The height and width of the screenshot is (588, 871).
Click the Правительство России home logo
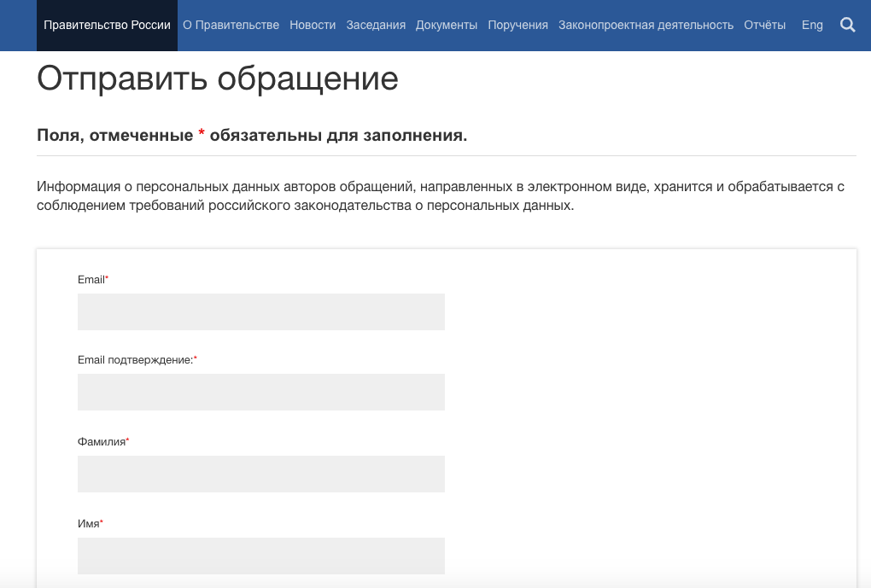107,25
